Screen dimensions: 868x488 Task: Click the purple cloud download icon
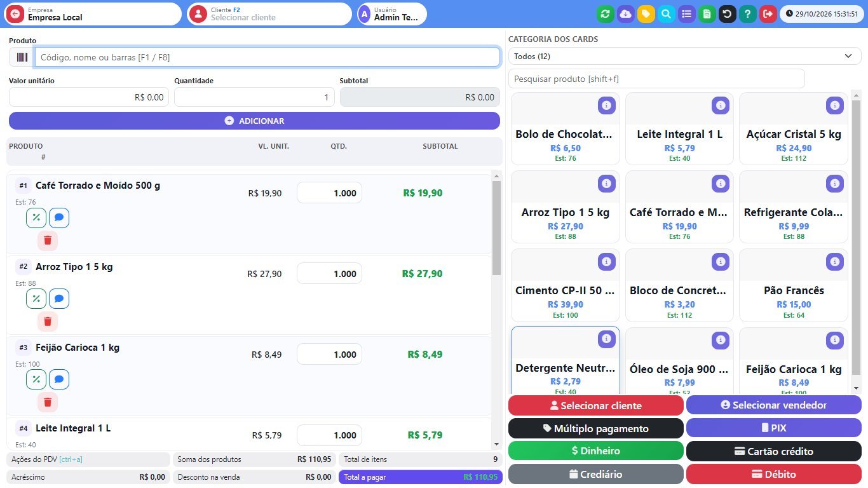[626, 13]
